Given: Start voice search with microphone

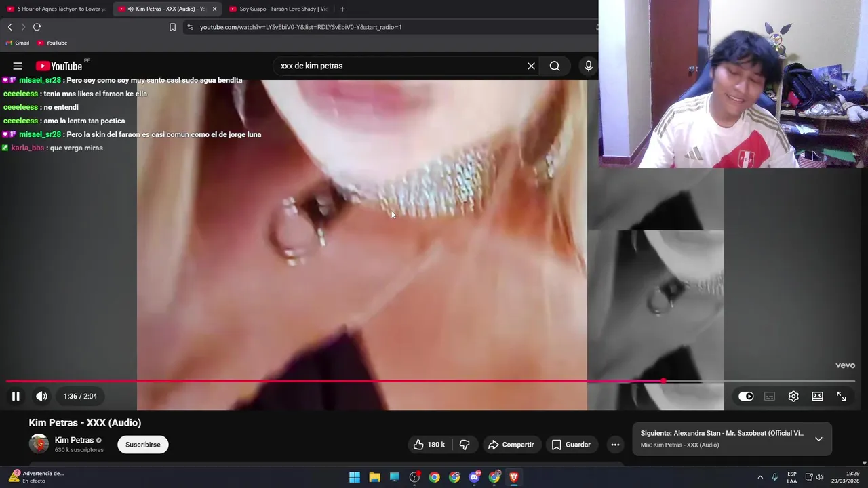Looking at the screenshot, I should (x=589, y=66).
